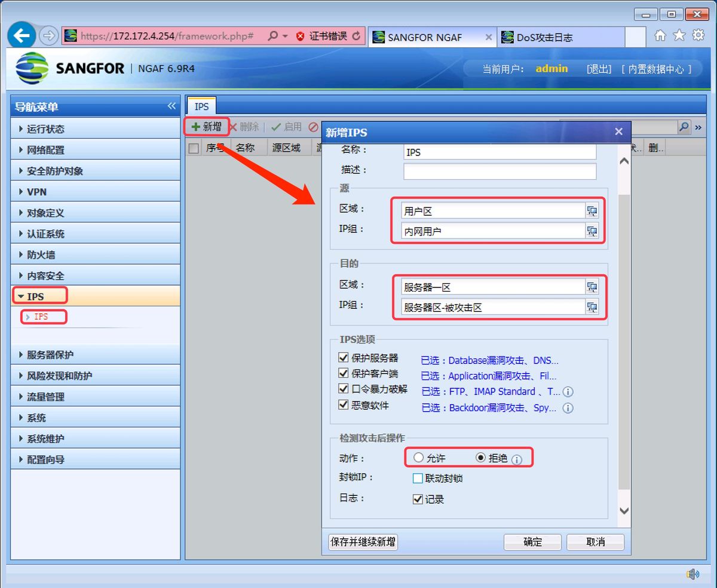The image size is (717, 588).
Task: Open browser favorites star icon
Action: (x=679, y=36)
